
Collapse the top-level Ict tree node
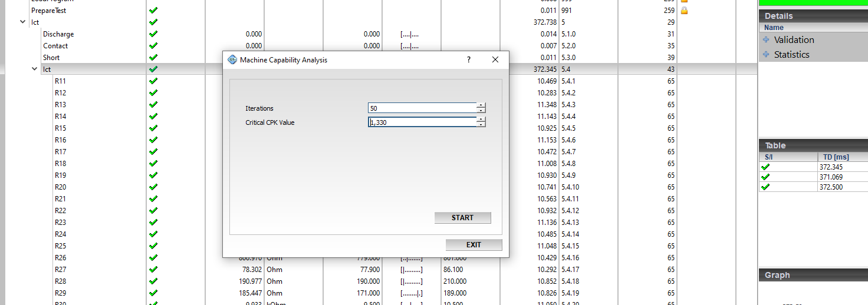23,22
